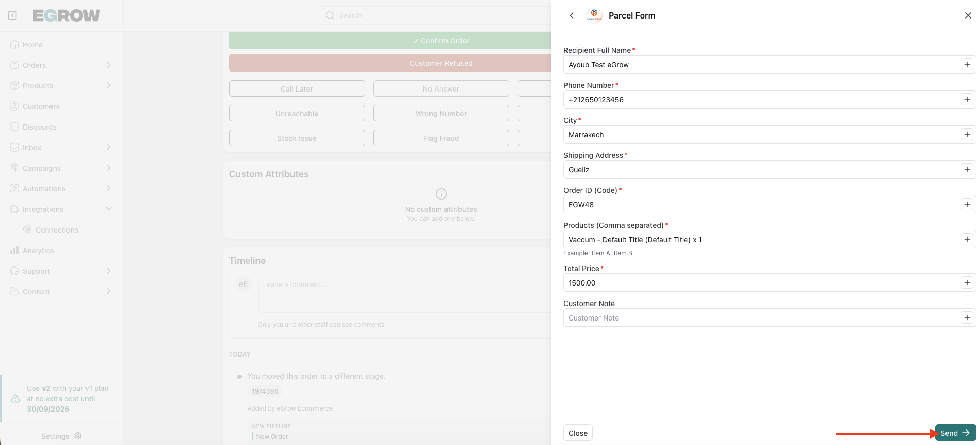The image size is (980, 445).
Task: Click the Close button in form footer
Action: click(578, 433)
